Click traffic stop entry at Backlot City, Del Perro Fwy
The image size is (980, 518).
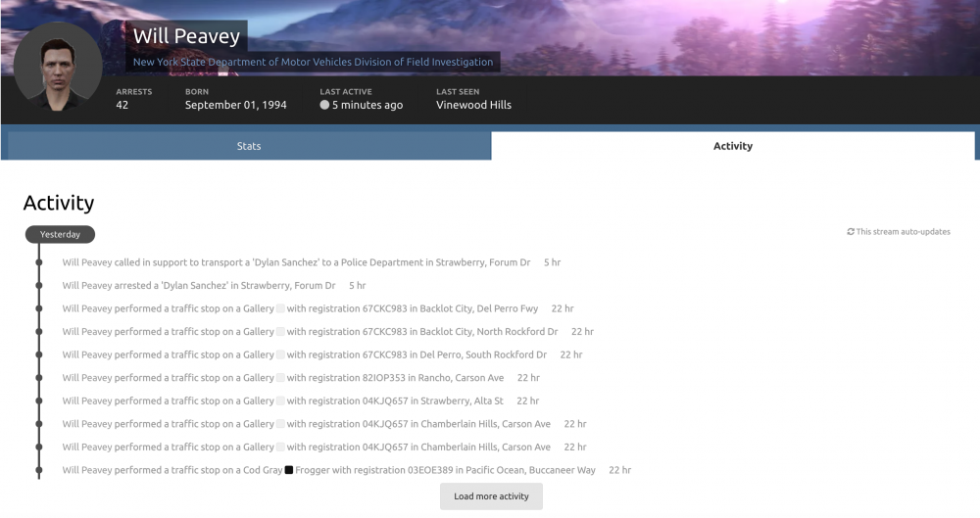click(300, 308)
